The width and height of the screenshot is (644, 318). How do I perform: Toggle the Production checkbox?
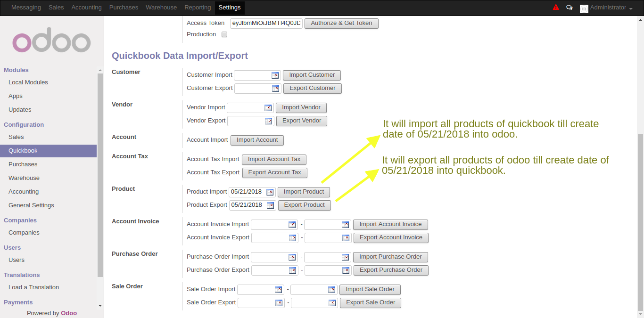point(224,34)
